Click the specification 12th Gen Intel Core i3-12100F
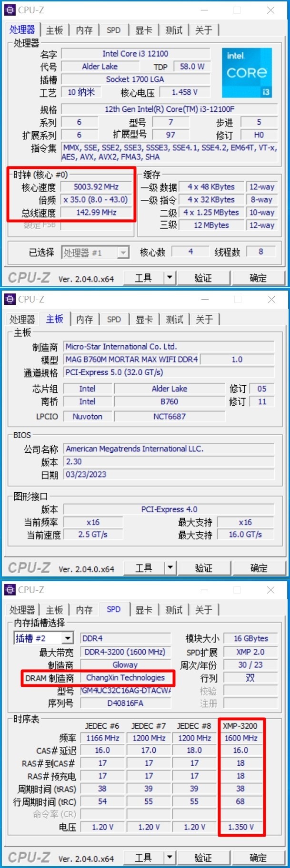 (x=169, y=109)
